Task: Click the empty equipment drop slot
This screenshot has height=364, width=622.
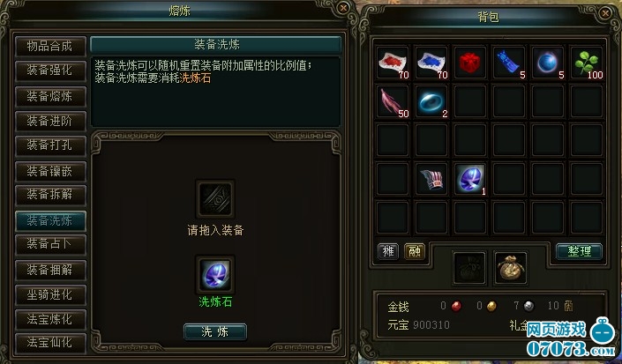Action: pyautogui.click(x=215, y=199)
